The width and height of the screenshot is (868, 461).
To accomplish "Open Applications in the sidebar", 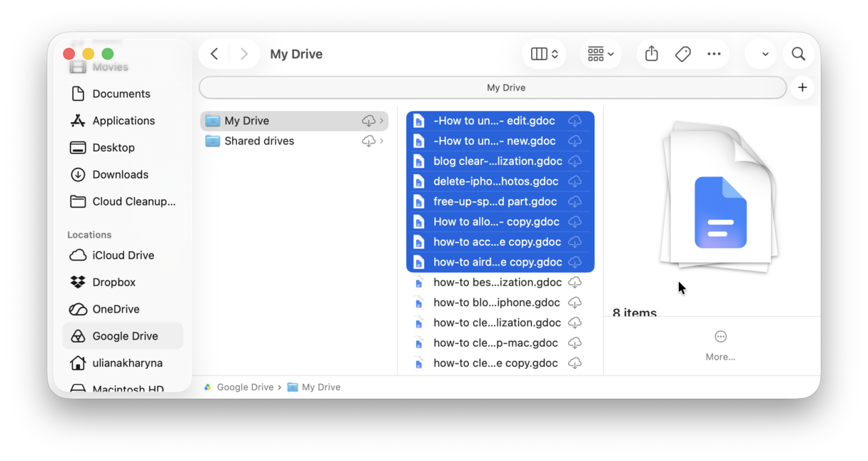I will [x=123, y=121].
